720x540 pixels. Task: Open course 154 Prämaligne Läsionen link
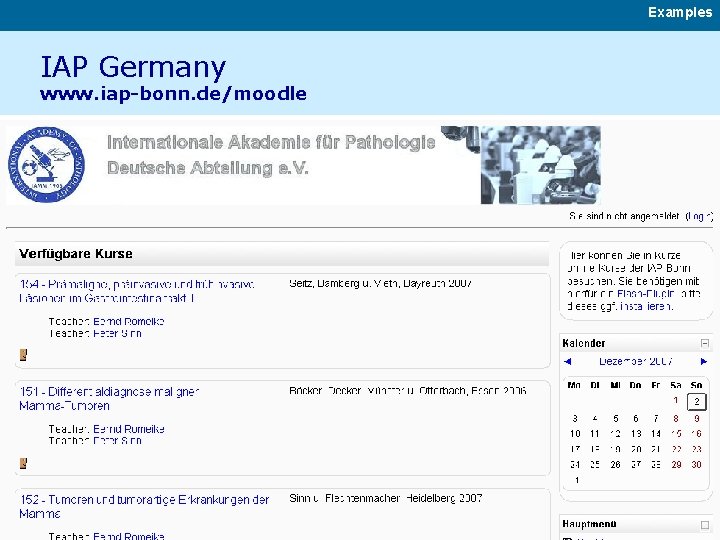pos(137,291)
